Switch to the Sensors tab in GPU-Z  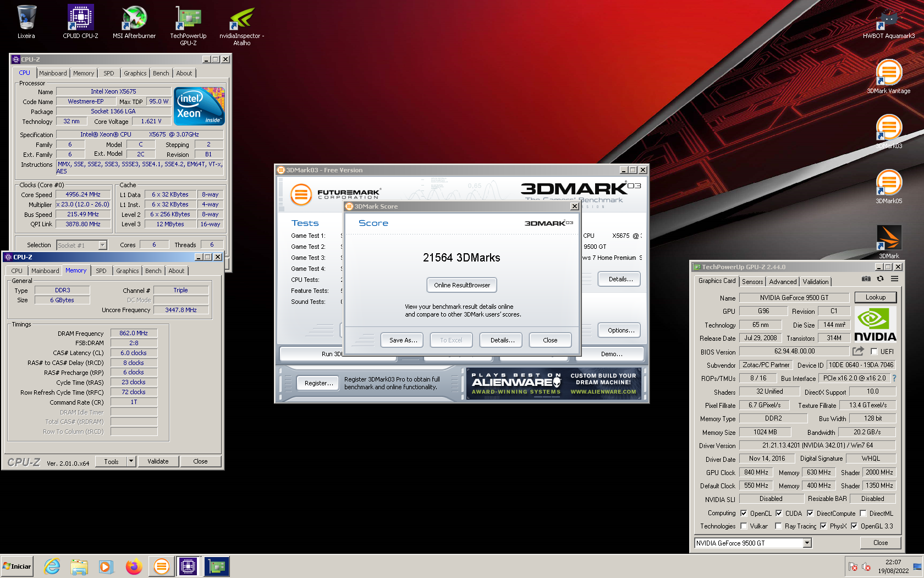[752, 281]
